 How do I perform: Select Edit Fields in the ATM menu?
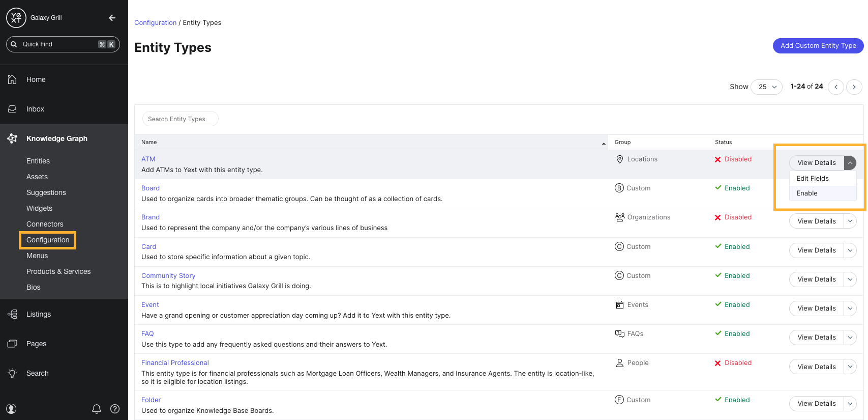point(813,179)
